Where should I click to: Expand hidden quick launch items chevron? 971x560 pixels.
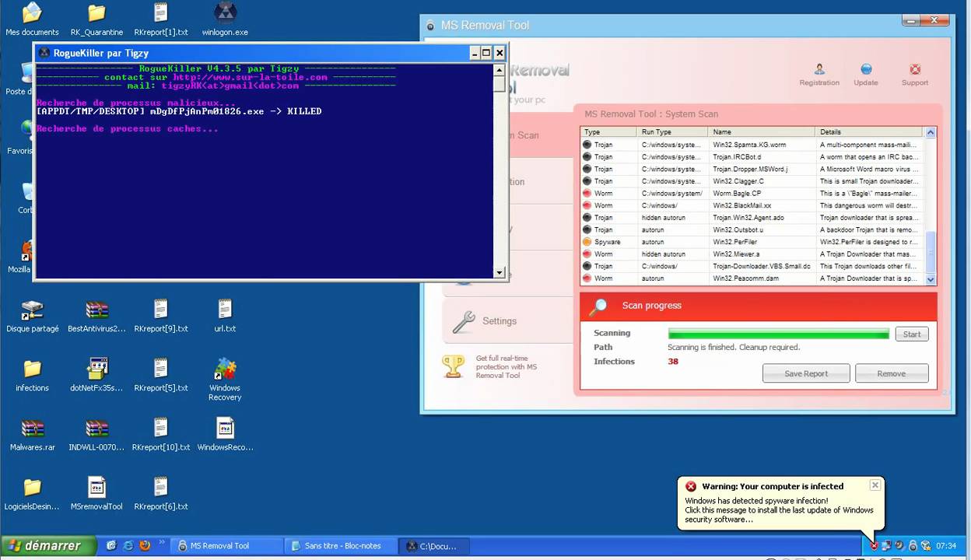tap(163, 544)
